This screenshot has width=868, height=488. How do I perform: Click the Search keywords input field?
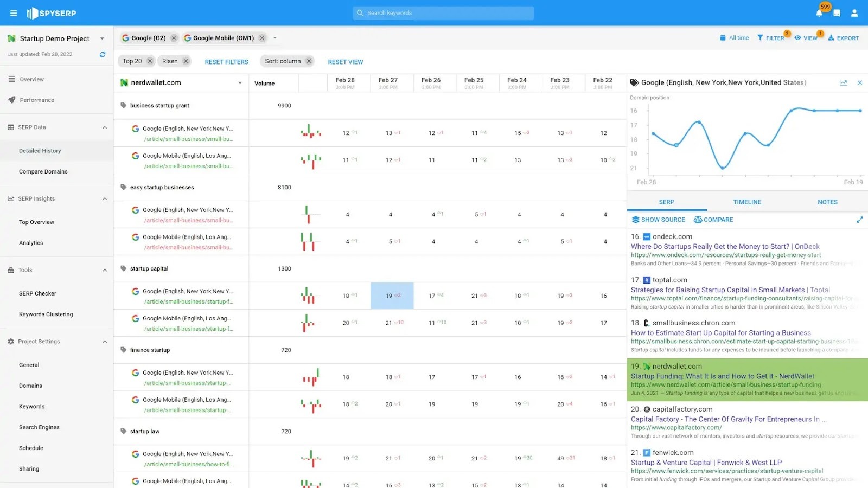(443, 12)
